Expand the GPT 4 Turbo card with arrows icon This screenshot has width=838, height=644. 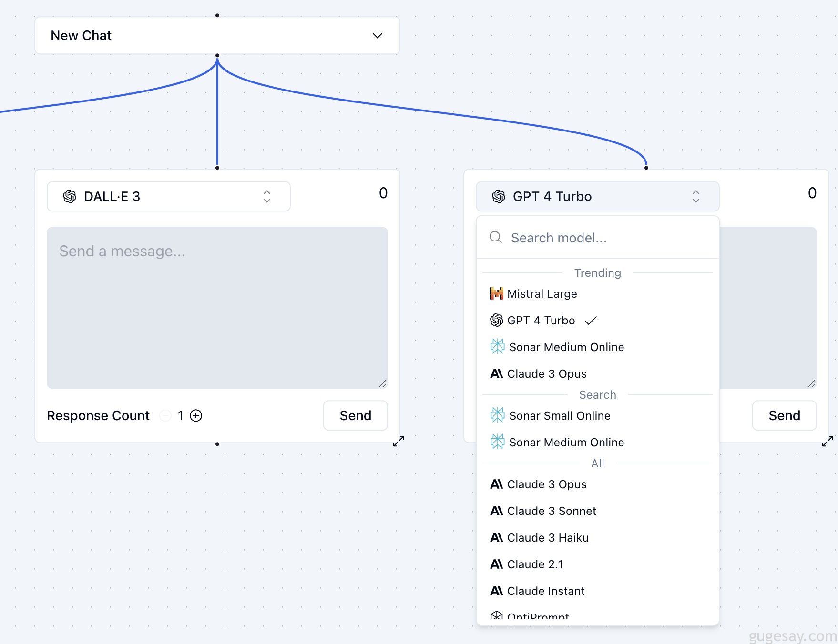pyautogui.click(x=828, y=442)
